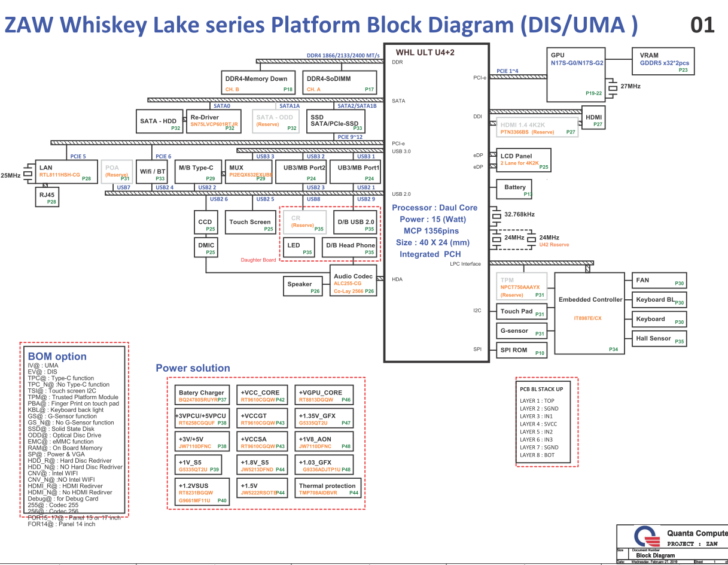The width and height of the screenshot is (728, 565).
Task: Click the LCD Panel block
Action: (x=524, y=159)
